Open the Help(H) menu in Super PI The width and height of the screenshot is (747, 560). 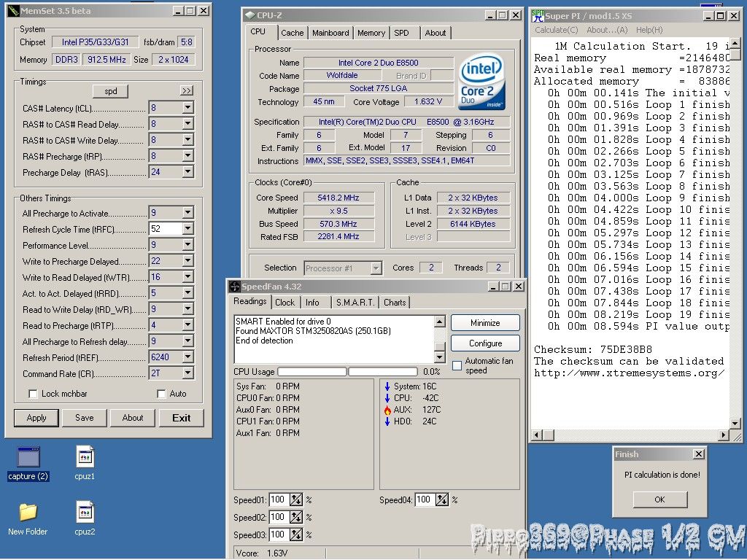point(649,30)
